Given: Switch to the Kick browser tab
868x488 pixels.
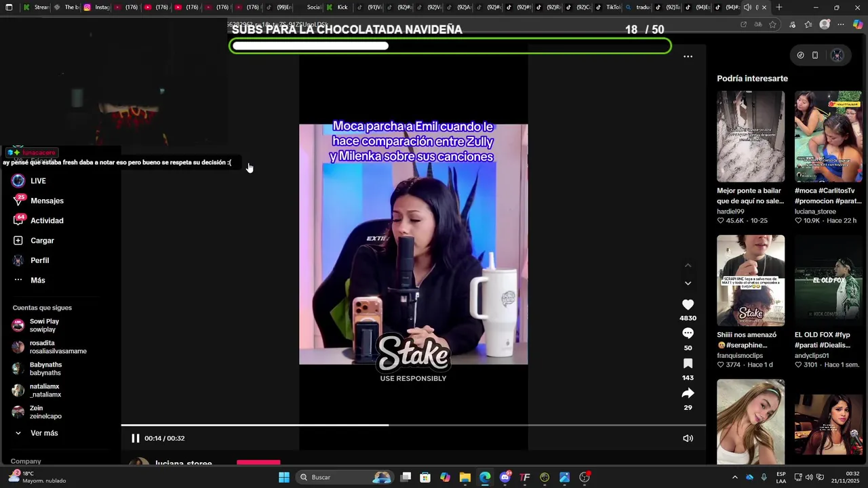Looking at the screenshot, I should coord(337,7).
